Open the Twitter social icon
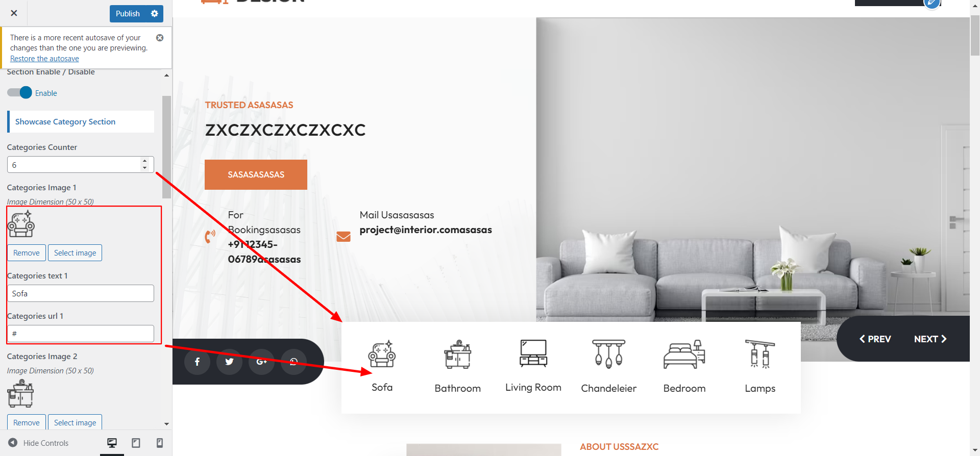Viewport: 980px width, 456px height. click(x=230, y=362)
